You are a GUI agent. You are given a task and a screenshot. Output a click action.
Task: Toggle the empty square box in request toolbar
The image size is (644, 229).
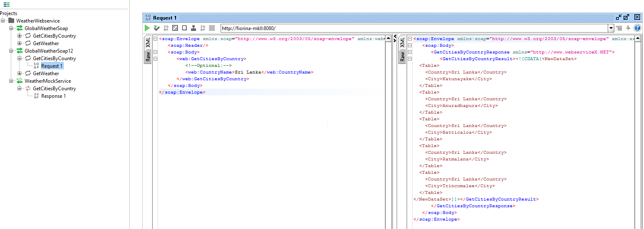[184, 28]
